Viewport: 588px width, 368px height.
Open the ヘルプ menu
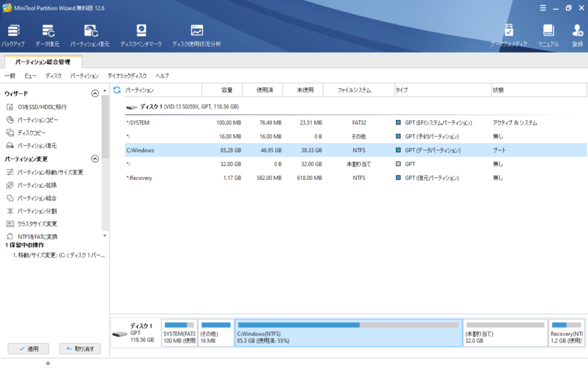[x=162, y=76]
